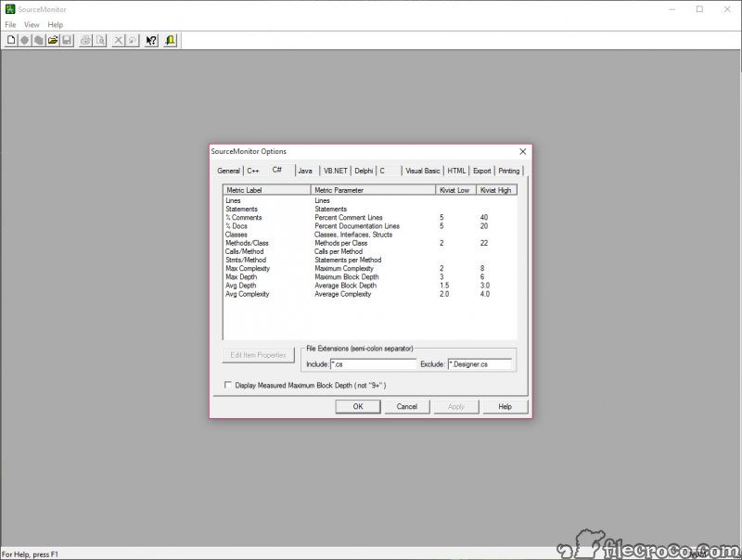Click the Kiviat High value 40
The image size is (742, 560).
pyautogui.click(x=484, y=218)
